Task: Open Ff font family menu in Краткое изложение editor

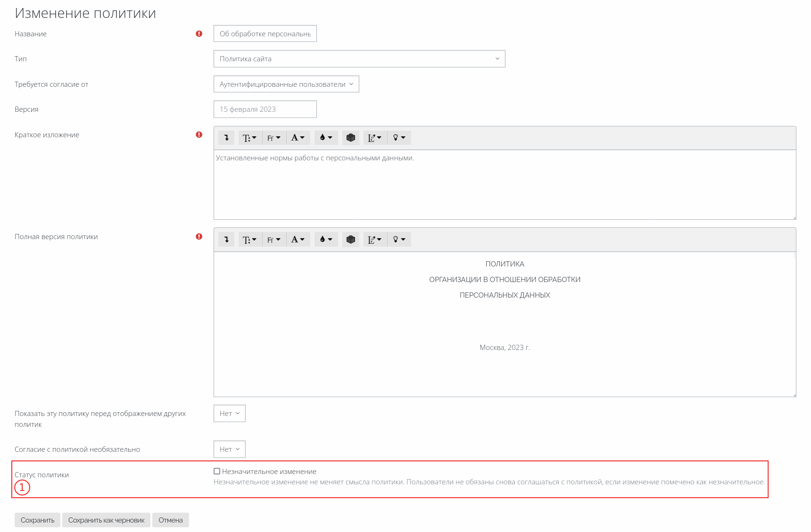Action: point(274,138)
